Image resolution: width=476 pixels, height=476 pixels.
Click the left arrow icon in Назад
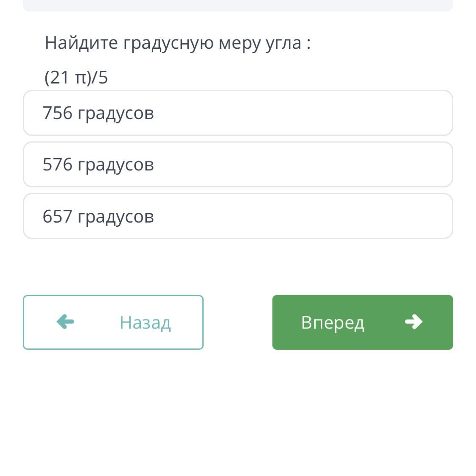click(x=65, y=322)
